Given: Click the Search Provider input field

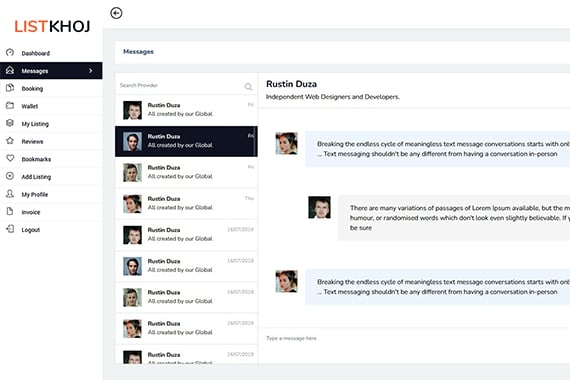Looking at the screenshot, I should tap(186, 85).
